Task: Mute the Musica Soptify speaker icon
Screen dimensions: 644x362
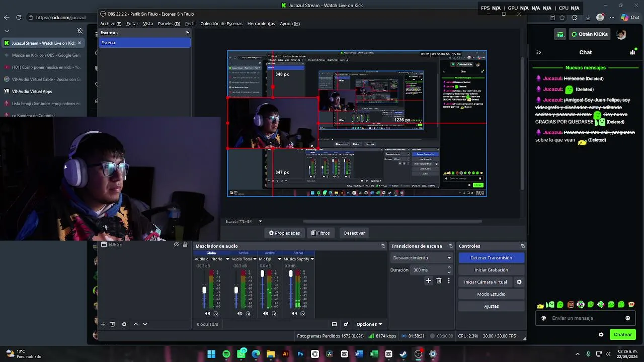Action: [x=294, y=314]
